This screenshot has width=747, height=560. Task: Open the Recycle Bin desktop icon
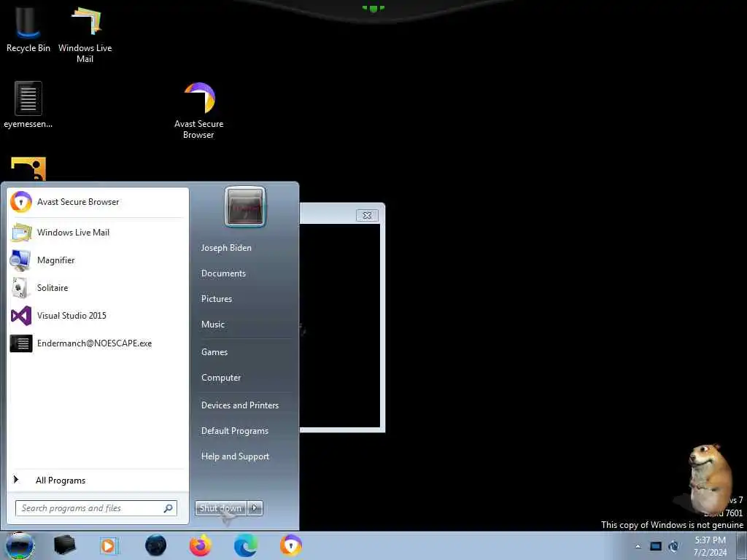click(x=28, y=28)
